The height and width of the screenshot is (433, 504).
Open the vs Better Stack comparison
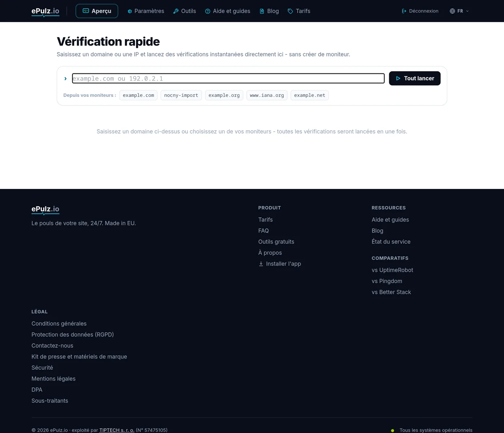pyautogui.click(x=391, y=292)
